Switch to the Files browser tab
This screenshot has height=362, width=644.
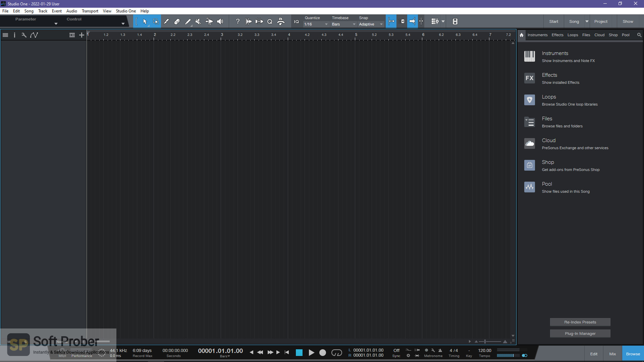(586, 35)
